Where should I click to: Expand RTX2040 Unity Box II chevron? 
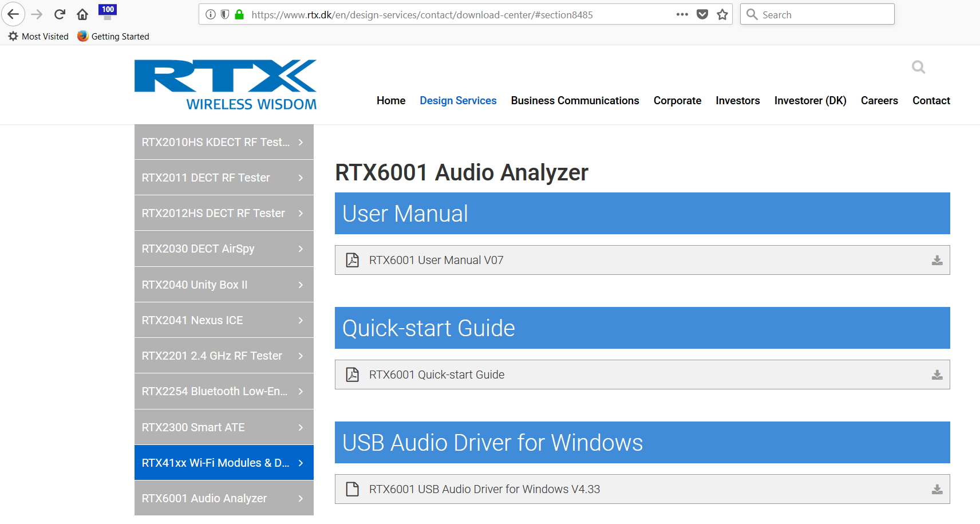(301, 285)
